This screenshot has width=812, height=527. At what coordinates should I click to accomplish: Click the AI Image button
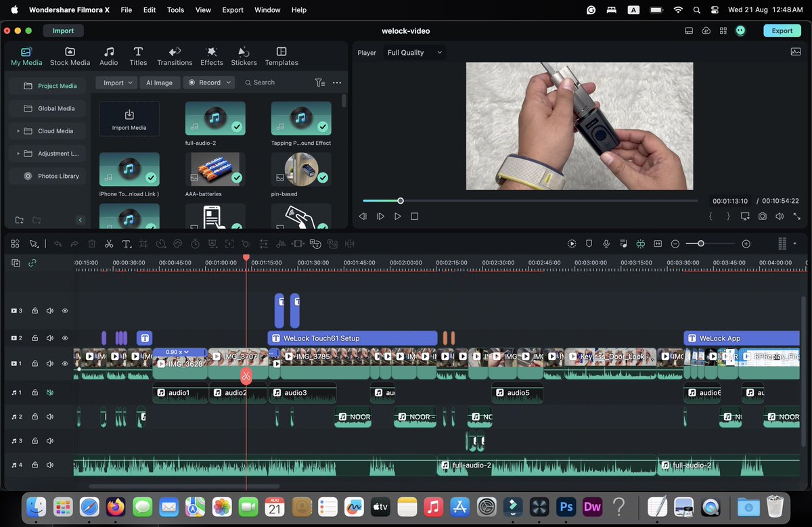tap(159, 83)
